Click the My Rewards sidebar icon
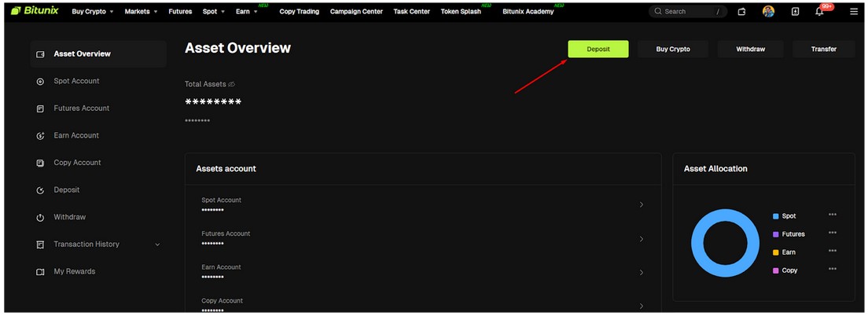This screenshot has width=868, height=316. (40, 272)
